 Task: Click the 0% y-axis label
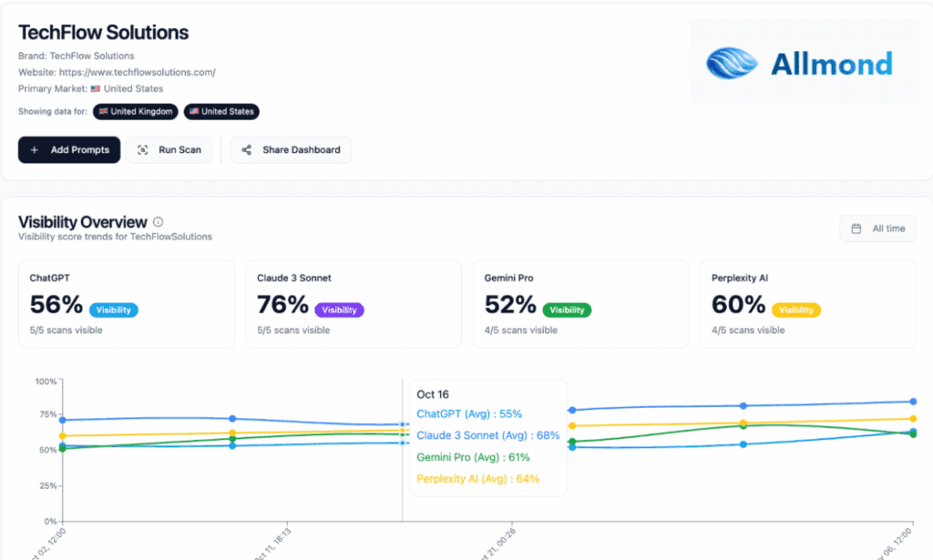(51, 522)
